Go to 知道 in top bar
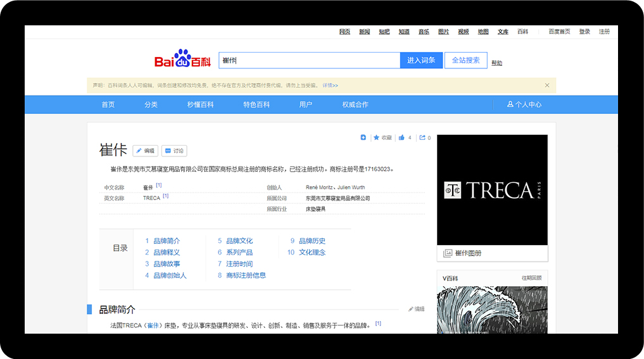Screen dimensions: 644x359 404,32
